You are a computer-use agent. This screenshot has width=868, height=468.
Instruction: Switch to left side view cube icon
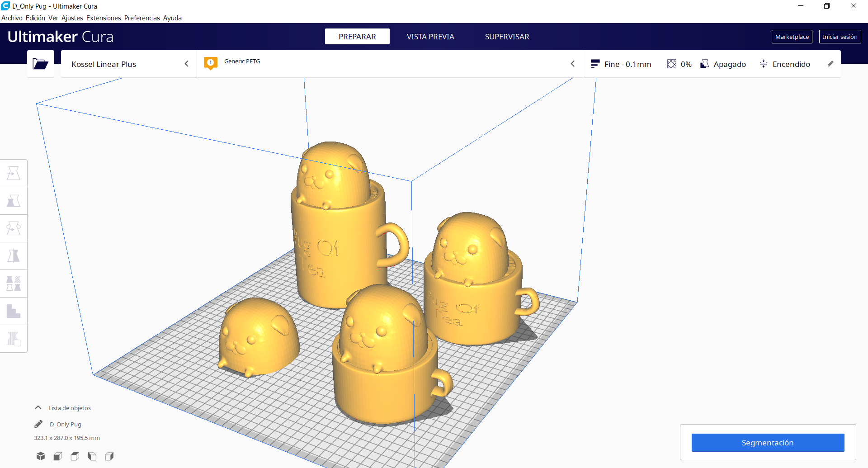[92, 456]
